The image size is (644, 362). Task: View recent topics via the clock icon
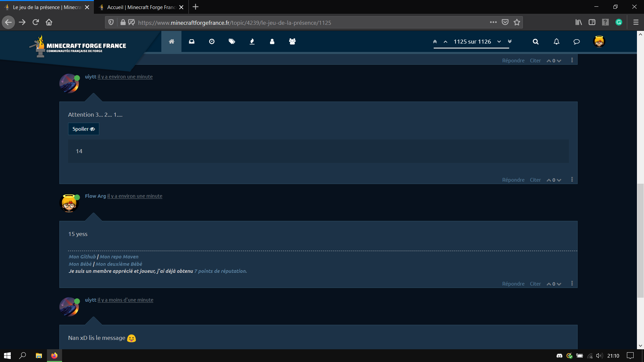(212, 41)
